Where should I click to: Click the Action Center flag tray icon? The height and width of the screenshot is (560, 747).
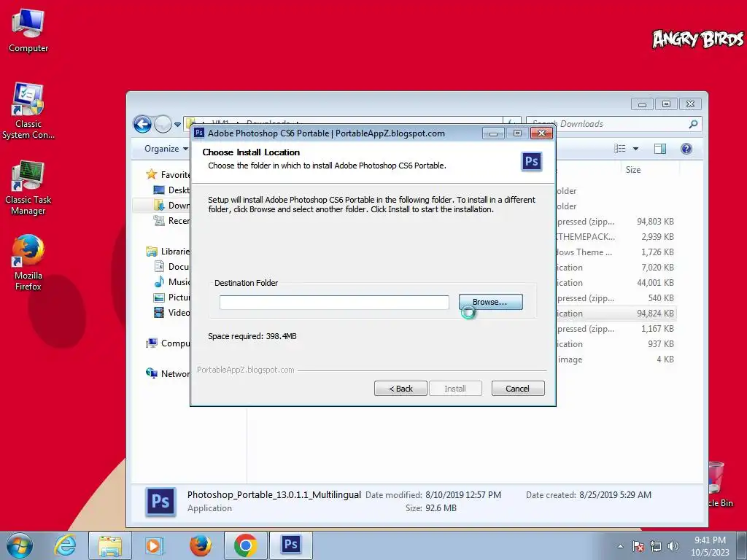coord(638,546)
